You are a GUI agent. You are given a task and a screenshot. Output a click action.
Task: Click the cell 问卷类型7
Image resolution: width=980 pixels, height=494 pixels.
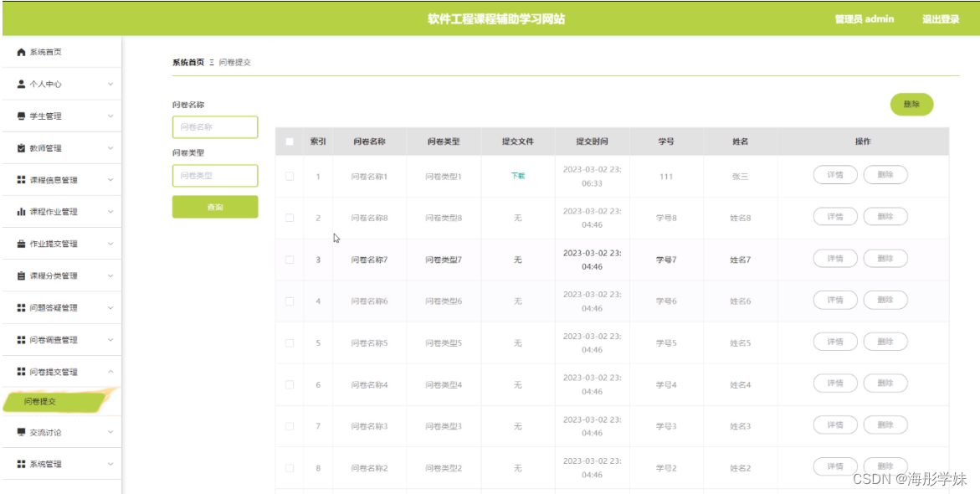[x=444, y=260]
